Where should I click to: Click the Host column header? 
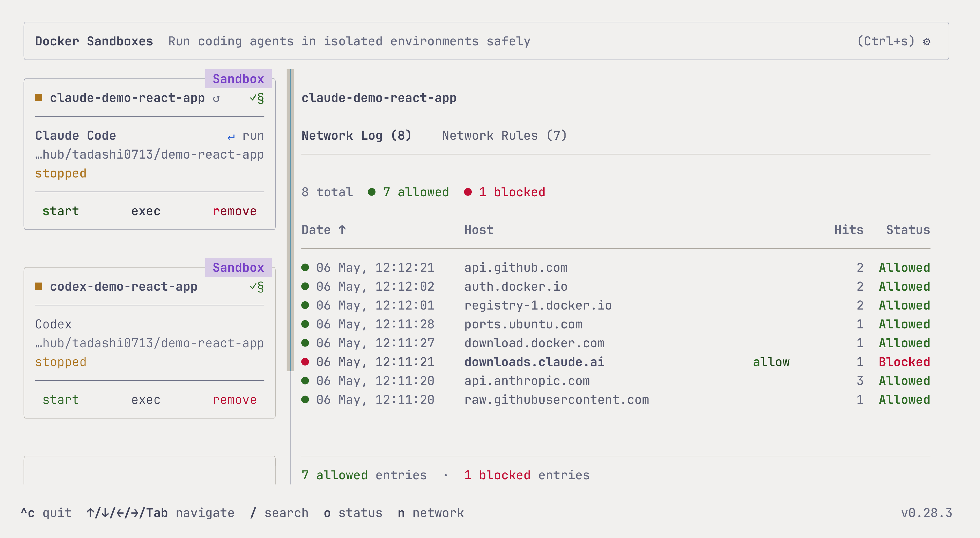479,230
